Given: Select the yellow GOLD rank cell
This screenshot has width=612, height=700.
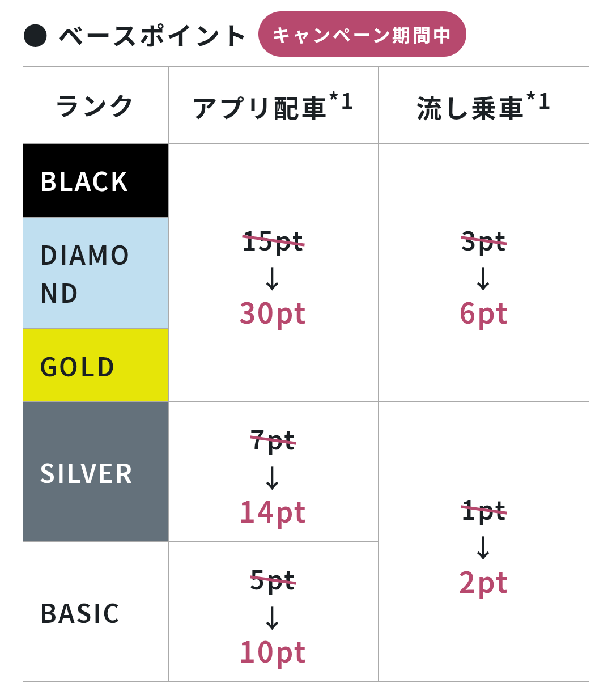Looking at the screenshot, I should pos(95,366).
